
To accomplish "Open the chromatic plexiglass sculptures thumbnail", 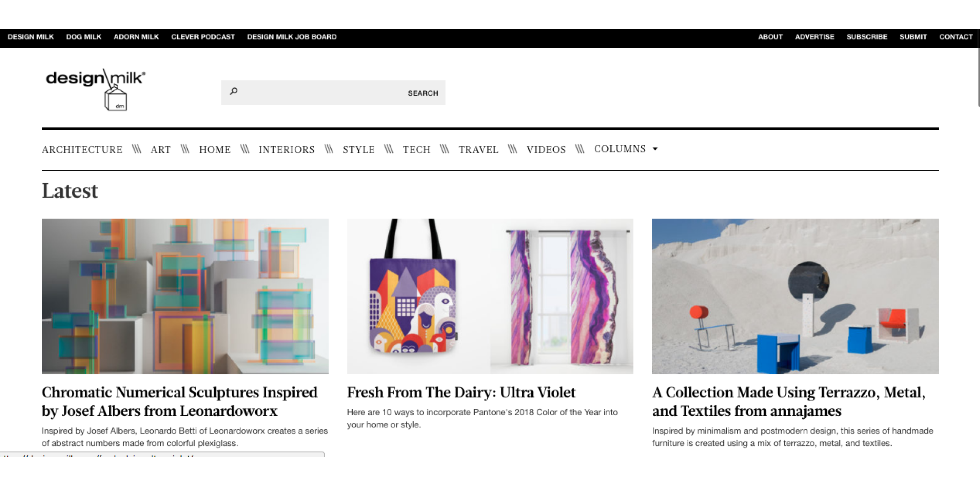I will [185, 296].
